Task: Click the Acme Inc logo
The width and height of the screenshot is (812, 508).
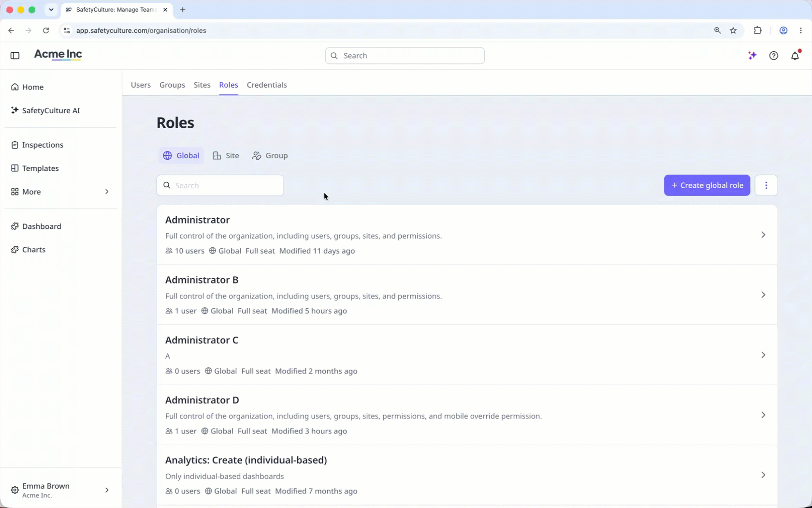Action: coord(58,55)
